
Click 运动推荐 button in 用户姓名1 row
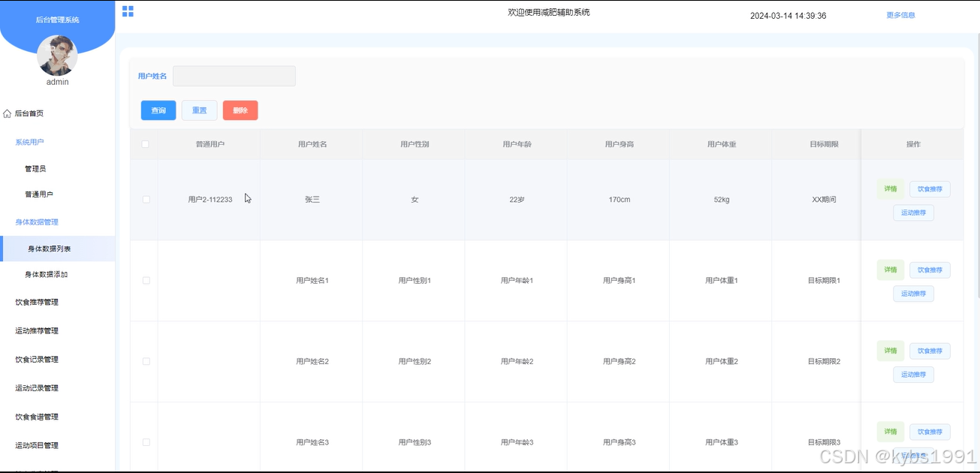click(x=913, y=294)
